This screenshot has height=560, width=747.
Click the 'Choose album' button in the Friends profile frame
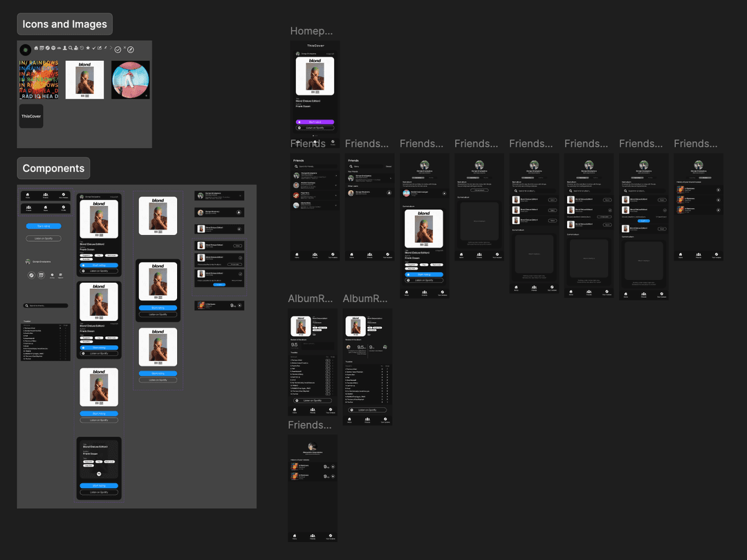(479, 190)
